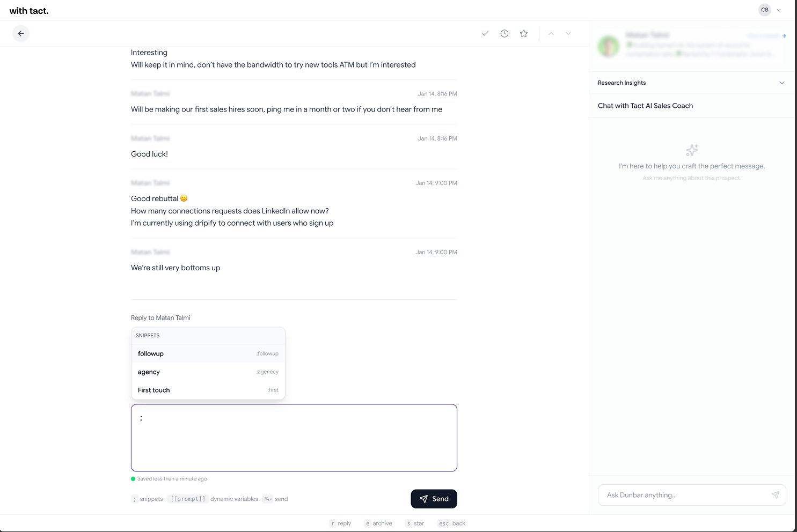Collapse the Research Insights section
Viewport: 797px width, 532px height.
tap(782, 83)
